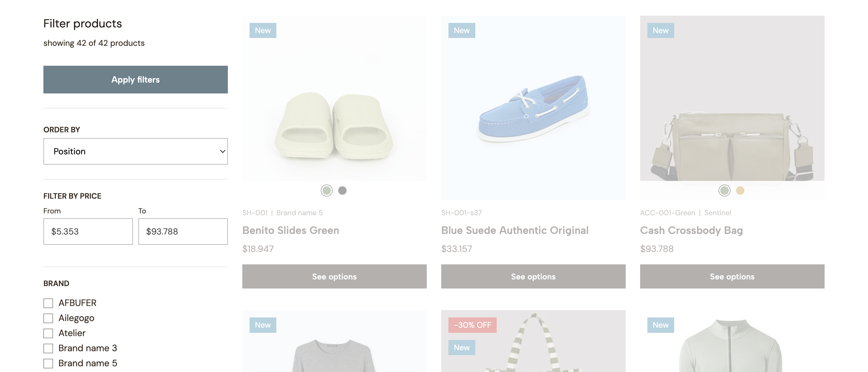Toggle the Atelier brand checkbox

(48, 333)
